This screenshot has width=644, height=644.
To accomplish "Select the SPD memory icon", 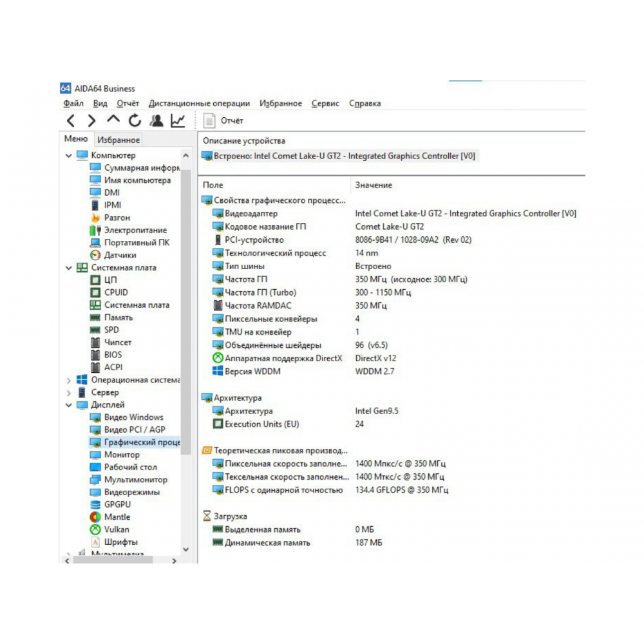I will coord(95,330).
